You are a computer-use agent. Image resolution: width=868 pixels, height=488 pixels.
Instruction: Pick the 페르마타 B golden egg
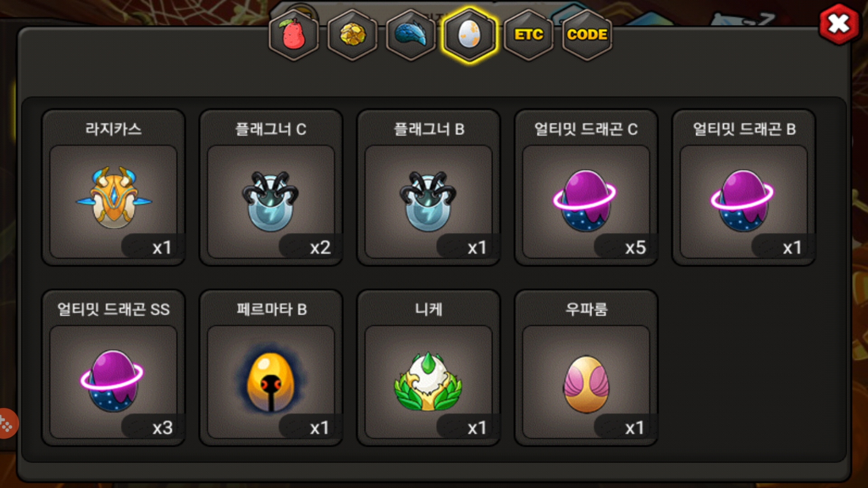tap(271, 381)
